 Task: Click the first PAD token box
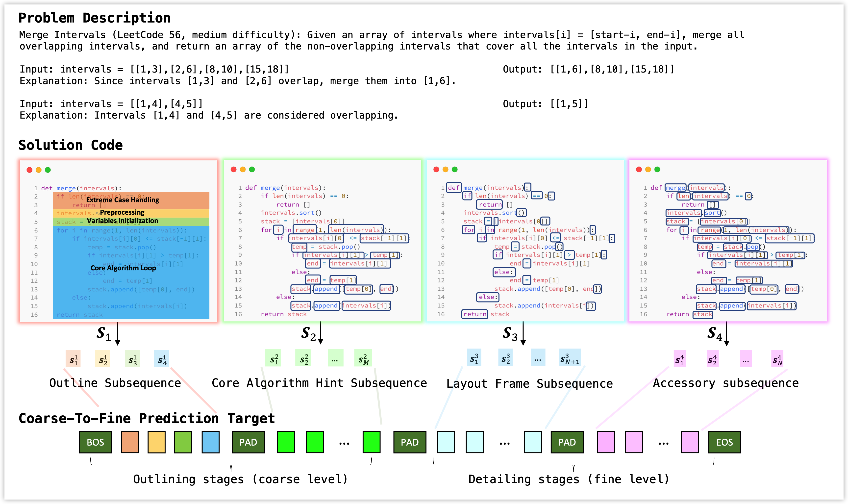pos(248,442)
